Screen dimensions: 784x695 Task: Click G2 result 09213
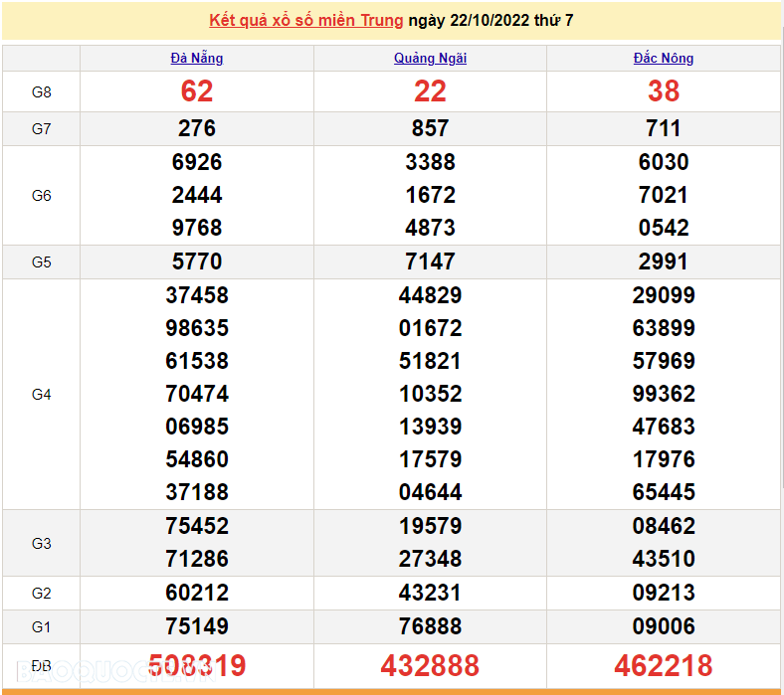coord(664,593)
